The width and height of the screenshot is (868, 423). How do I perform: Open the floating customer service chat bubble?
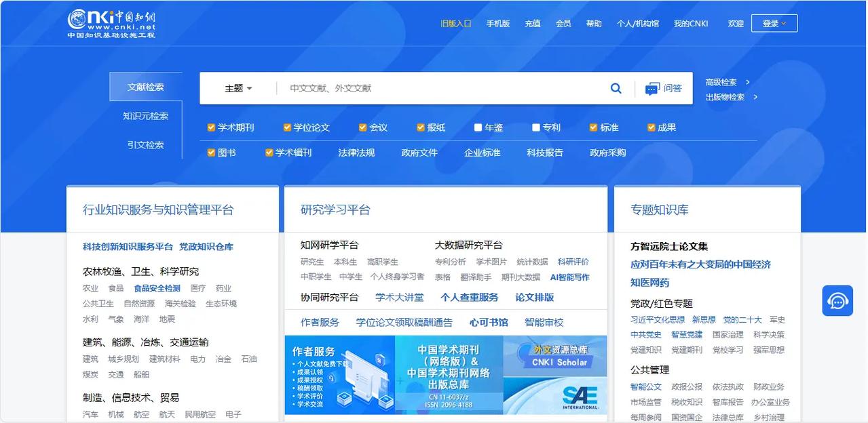click(x=837, y=300)
